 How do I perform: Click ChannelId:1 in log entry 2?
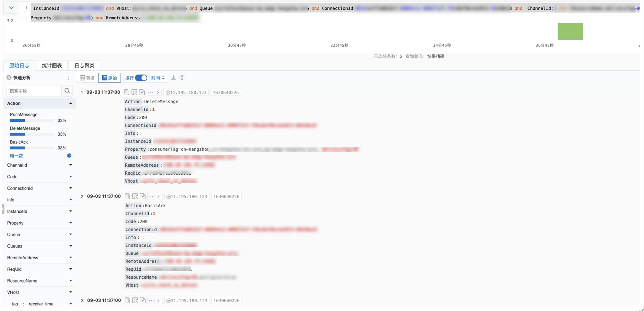point(140,214)
